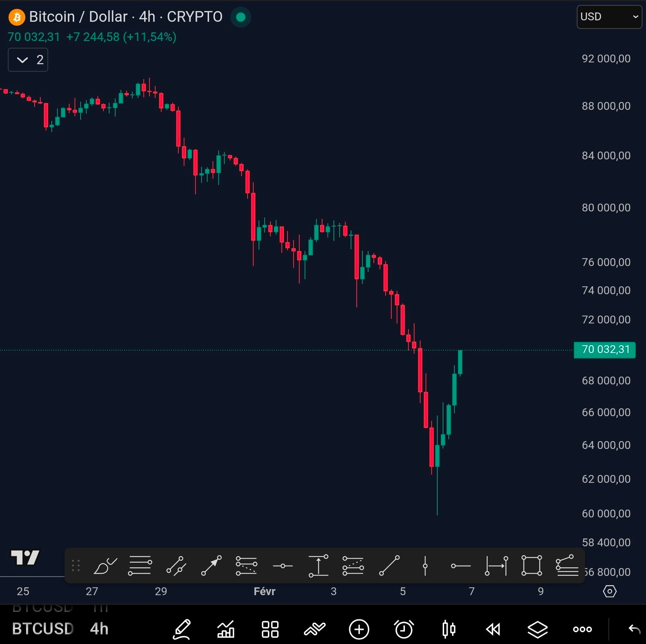Change the 4h timeframe interval

(x=99, y=629)
